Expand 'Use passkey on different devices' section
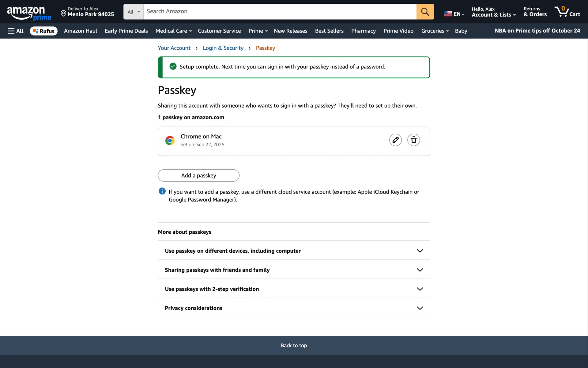Viewport: 588px width, 368px height. point(420,251)
